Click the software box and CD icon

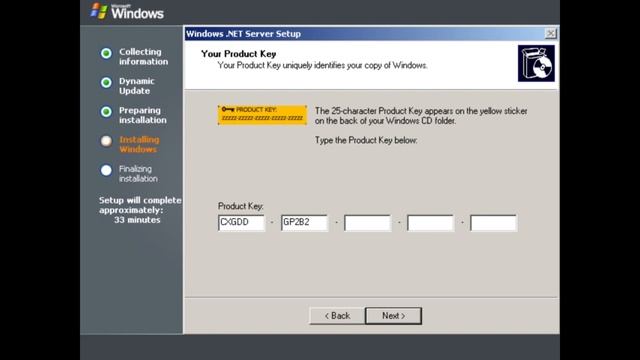(x=536, y=63)
